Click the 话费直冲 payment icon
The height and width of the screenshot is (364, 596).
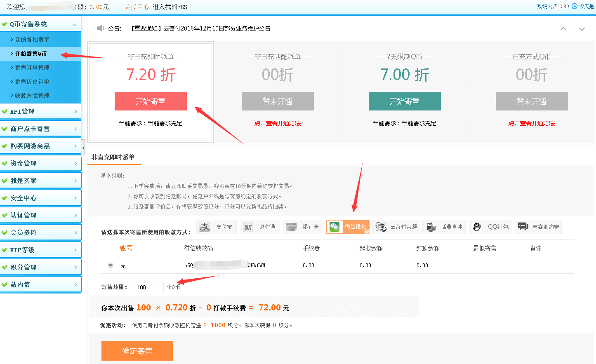[x=431, y=227]
